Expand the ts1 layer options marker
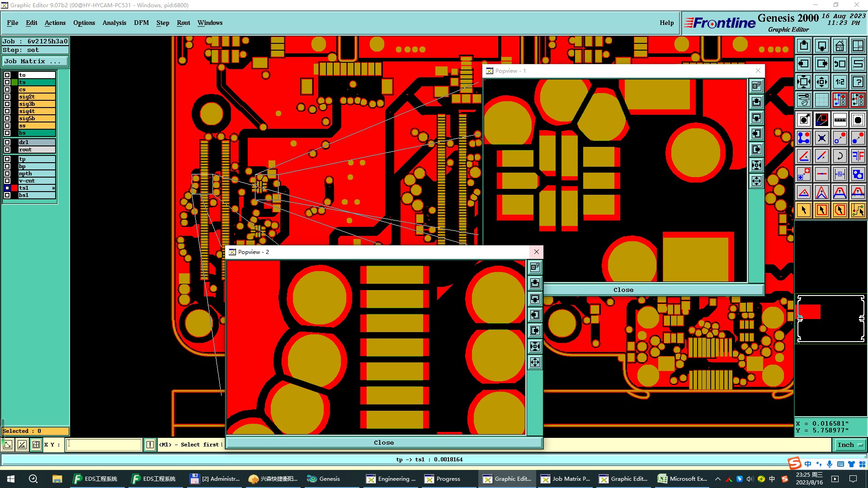 click(x=53, y=188)
